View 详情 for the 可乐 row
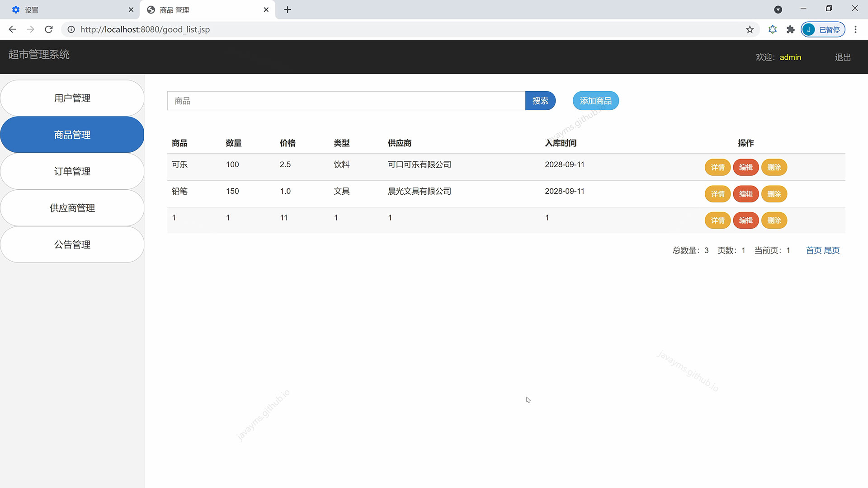Image resolution: width=868 pixels, height=488 pixels. pyautogui.click(x=717, y=167)
